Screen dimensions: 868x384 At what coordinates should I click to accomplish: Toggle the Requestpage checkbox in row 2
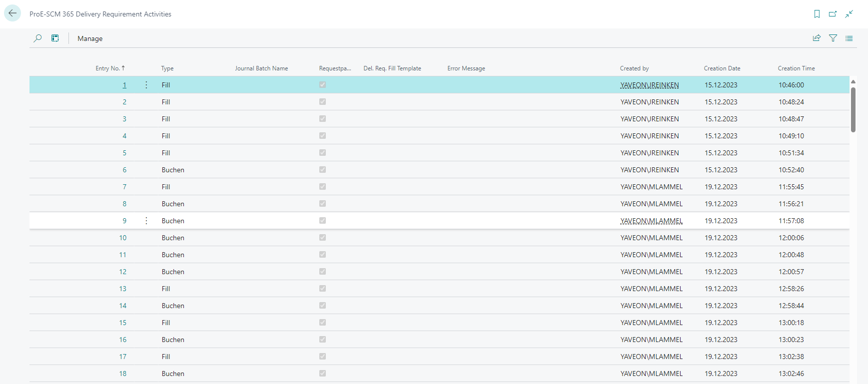pos(322,102)
